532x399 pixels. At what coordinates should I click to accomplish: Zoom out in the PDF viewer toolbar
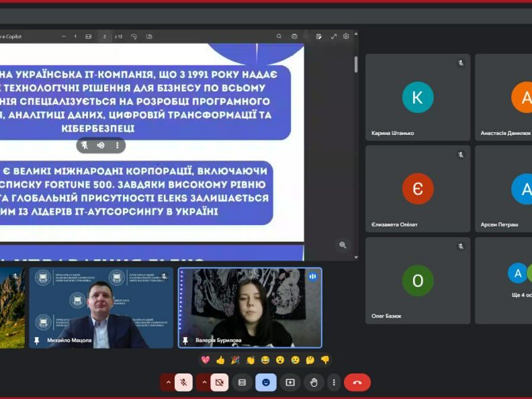pos(64,36)
